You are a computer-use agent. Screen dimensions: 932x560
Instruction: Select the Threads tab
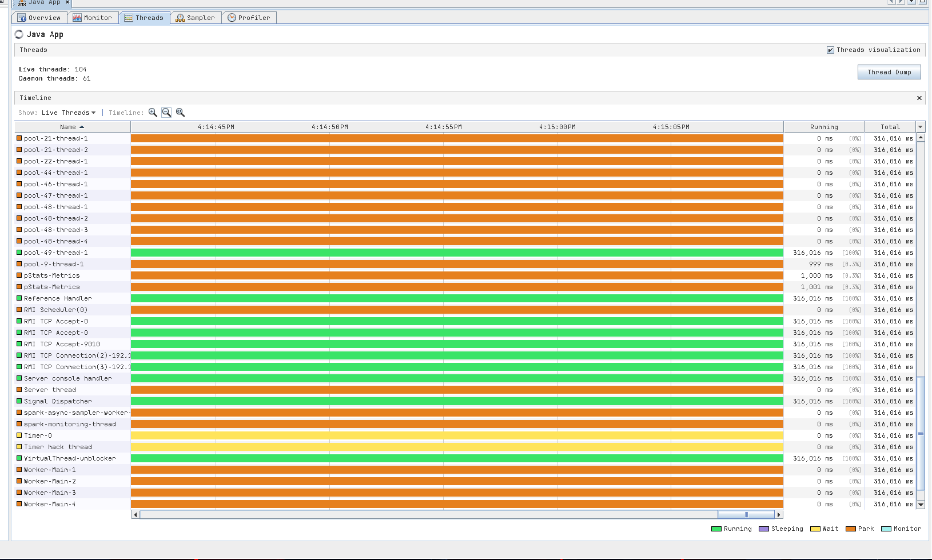144,18
